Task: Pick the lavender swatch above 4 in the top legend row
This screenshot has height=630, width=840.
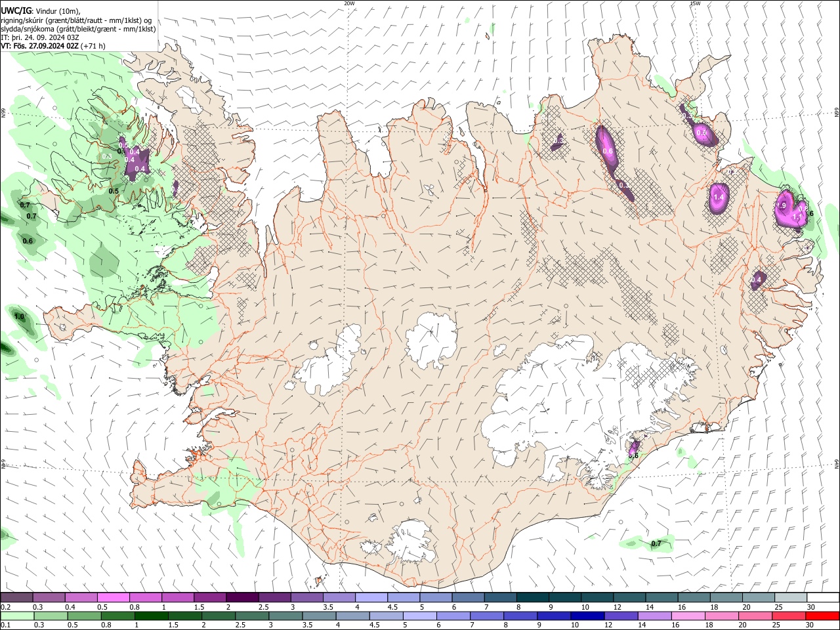Action: click(371, 598)
